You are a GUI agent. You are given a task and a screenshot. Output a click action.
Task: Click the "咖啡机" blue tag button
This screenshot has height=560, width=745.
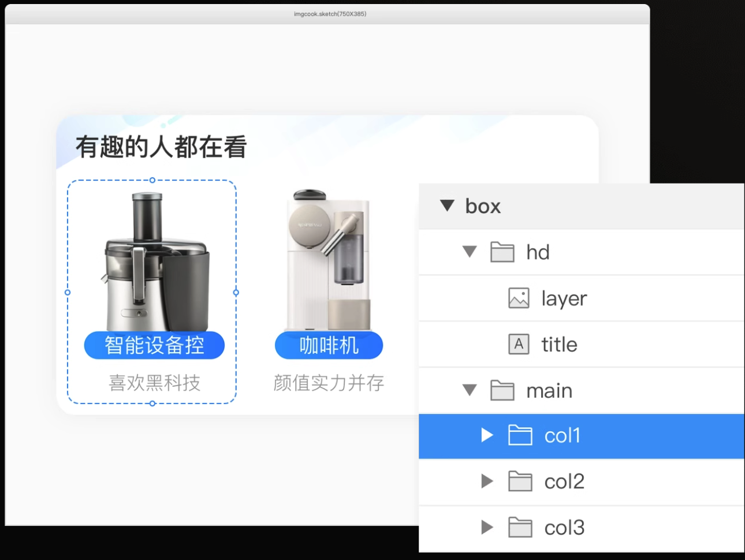328,345
